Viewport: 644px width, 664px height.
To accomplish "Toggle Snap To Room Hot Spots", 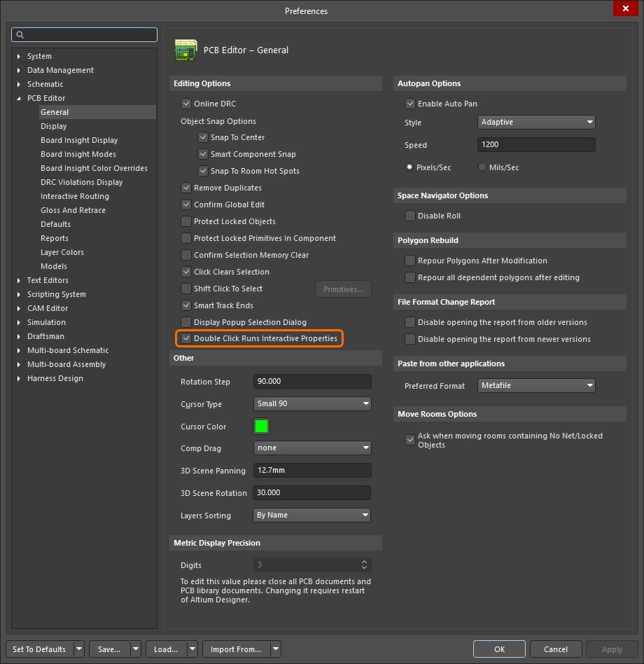I will pos(203,171).
